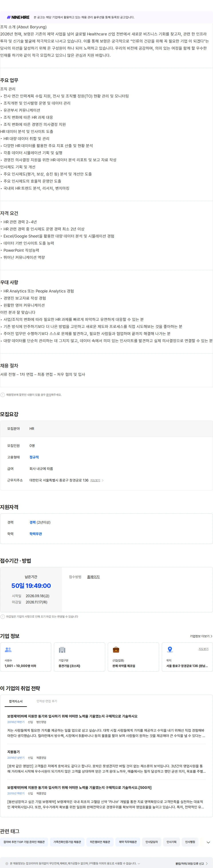The image size is (213, 868).
Task: Click the 2015년 하반기 label
Action: pyautogui.click(x=16, y=794)
